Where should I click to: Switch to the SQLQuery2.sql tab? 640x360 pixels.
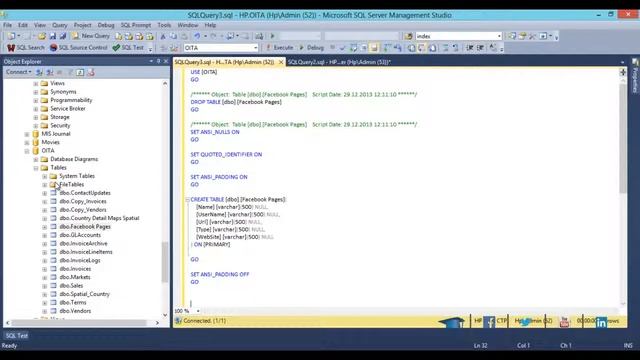pos(339,62)
